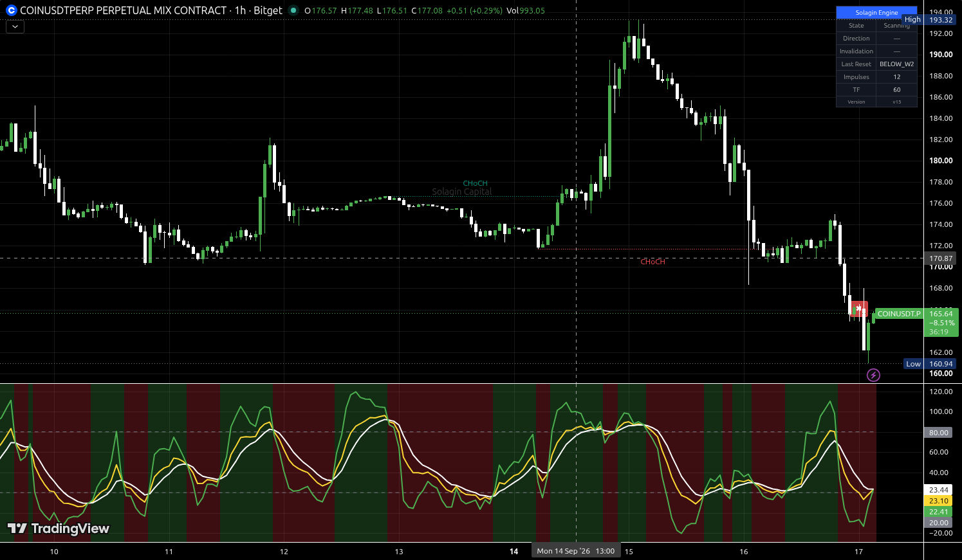Click the Last Reset row label
Screen dimensions: 962x560
click(856, 64)
